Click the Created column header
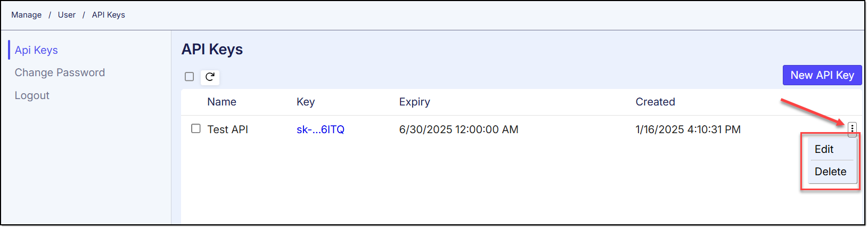Screen dimensions: 868x228 point(655,102)
